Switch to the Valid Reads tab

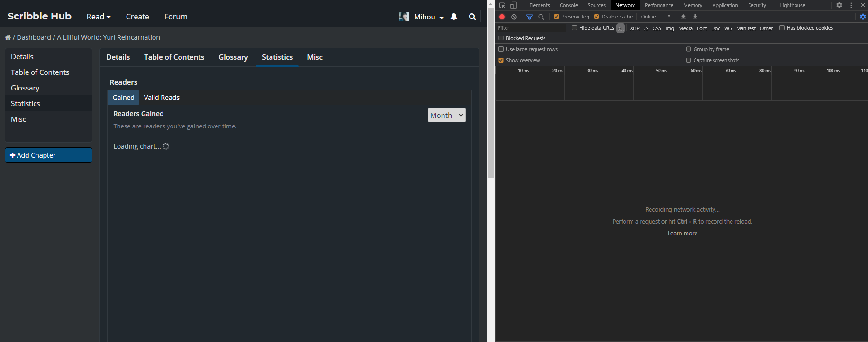[162, 98]
